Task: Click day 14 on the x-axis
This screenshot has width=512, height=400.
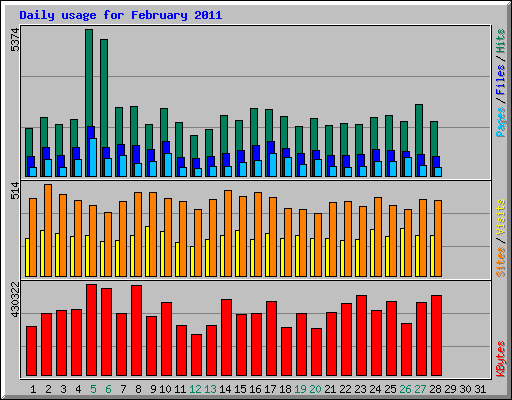Action: click(225, 389)
